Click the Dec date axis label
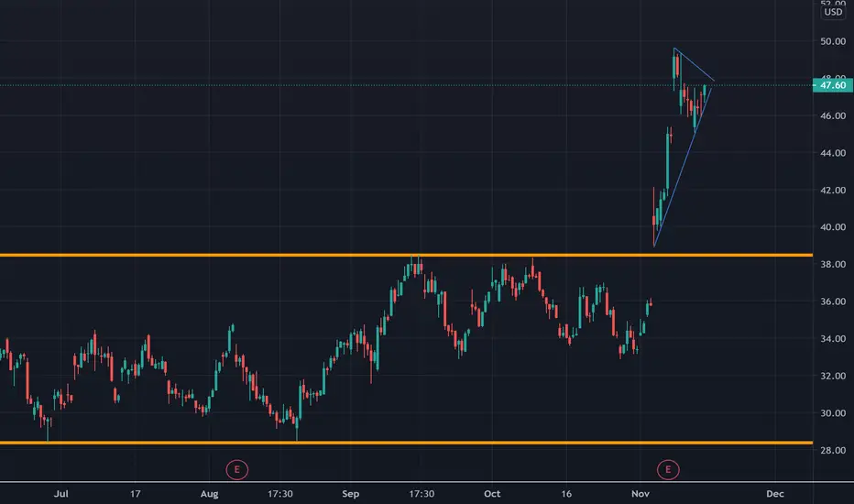The height and width of the screenshot is (504, 854). [x=775, y=494]
